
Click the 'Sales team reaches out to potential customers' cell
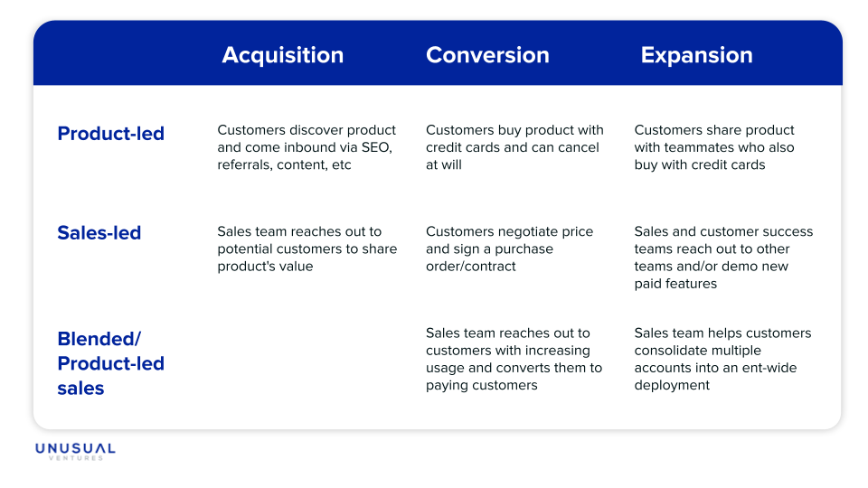[x=307, y=249]
